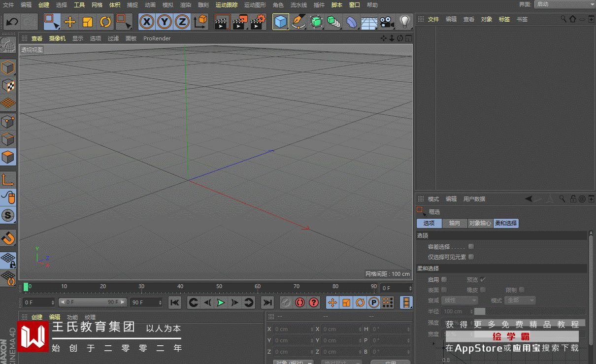Click the axis L-shaped icon in sidebar
Image resolution: width=596 pixels, height=364 pixels.
click(8, 180)
